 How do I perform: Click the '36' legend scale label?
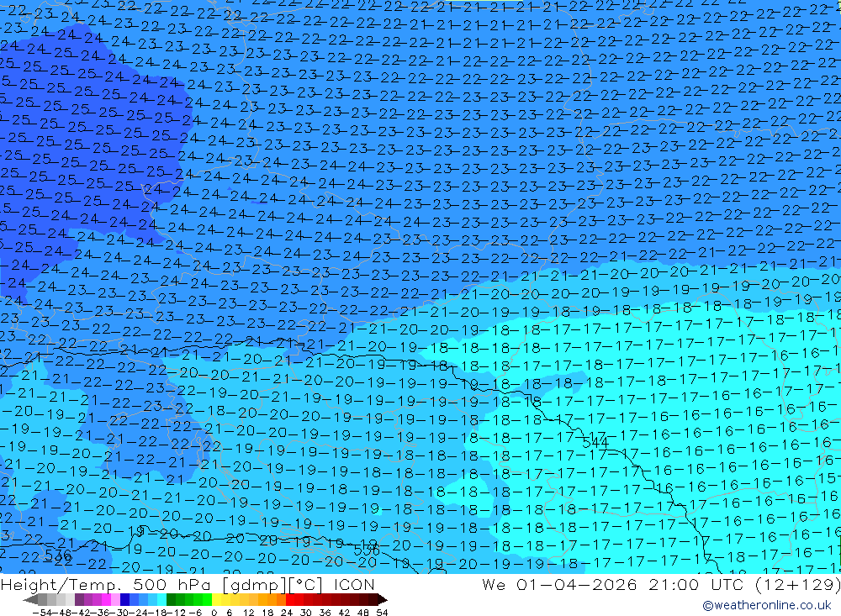coord(325,613)
